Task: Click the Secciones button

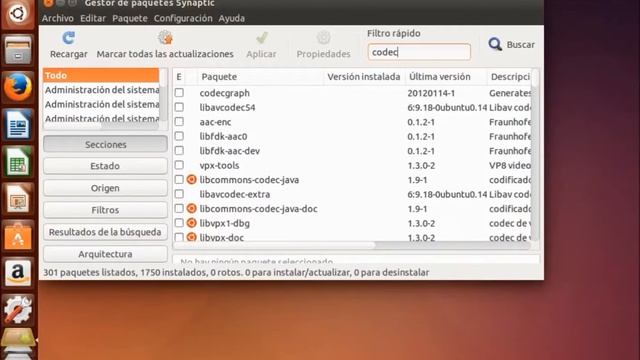Action: (105, 144)
